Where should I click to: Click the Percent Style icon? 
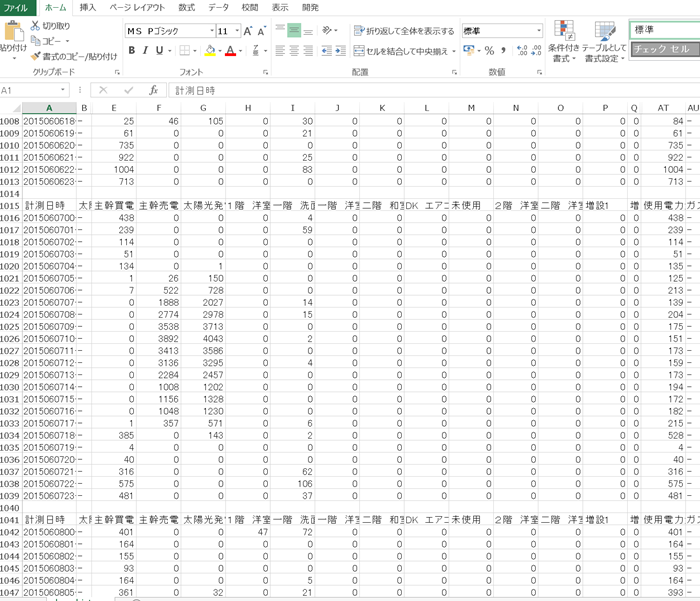(490, 50)
